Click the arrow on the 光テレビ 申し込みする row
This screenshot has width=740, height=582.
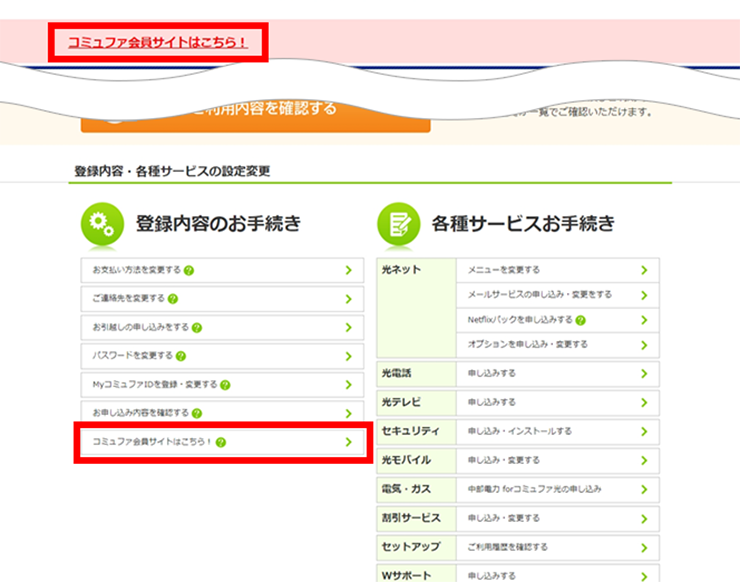pyautogui.click(x=644, y=403)
